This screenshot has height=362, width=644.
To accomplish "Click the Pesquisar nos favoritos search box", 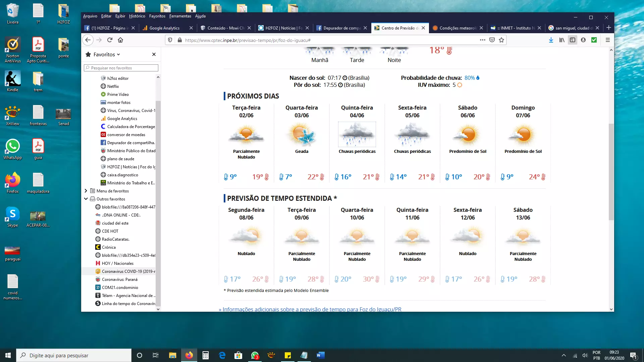I will 121,68.
